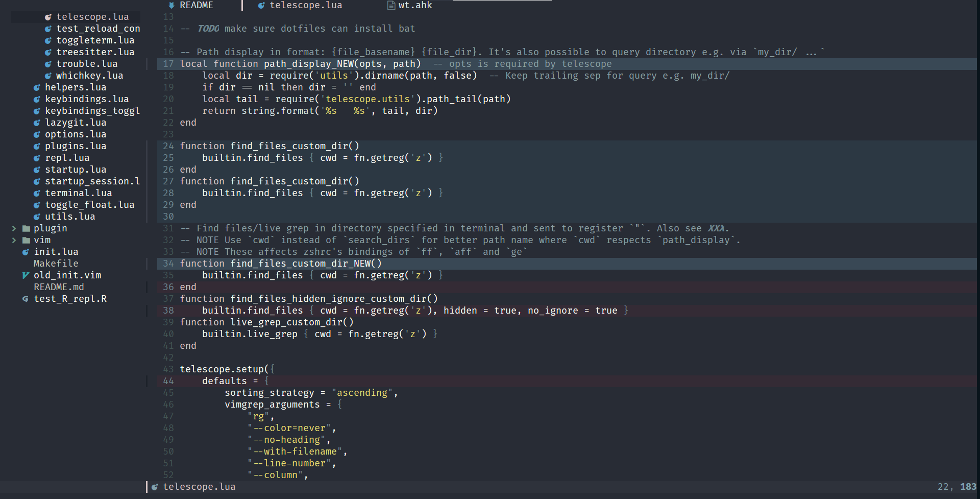Click the folder icon for vim directory
The height and width of the screenshot is (499, 980).
[26, 240]
